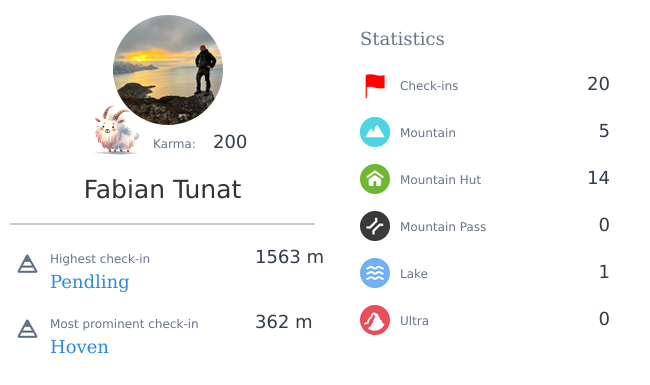650x385 pixels.
Task: Click the Mountain Pass label
Action: 443,227
